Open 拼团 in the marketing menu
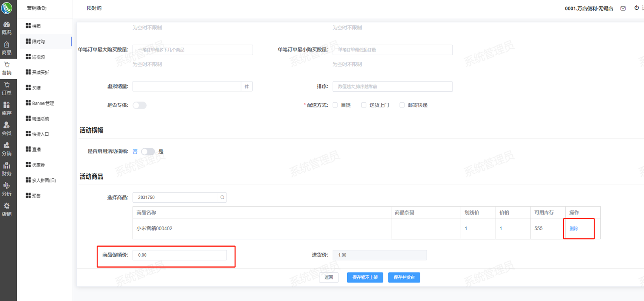This screenshot has width=644, height=301. point(46,26)
